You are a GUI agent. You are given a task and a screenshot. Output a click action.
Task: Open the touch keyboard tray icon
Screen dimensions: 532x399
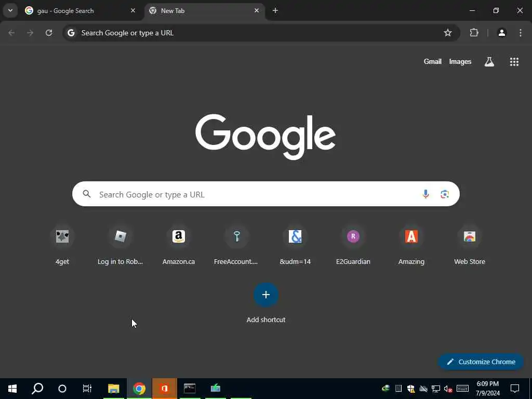(x=462, y=389)
